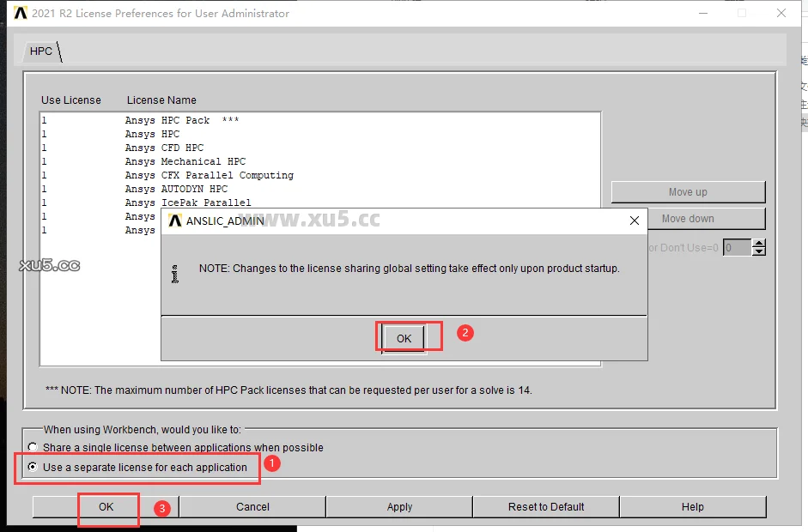Click the OK button beside Cancel
The width and height of the screenshot is (808, 532).
(x=106, y=507)
